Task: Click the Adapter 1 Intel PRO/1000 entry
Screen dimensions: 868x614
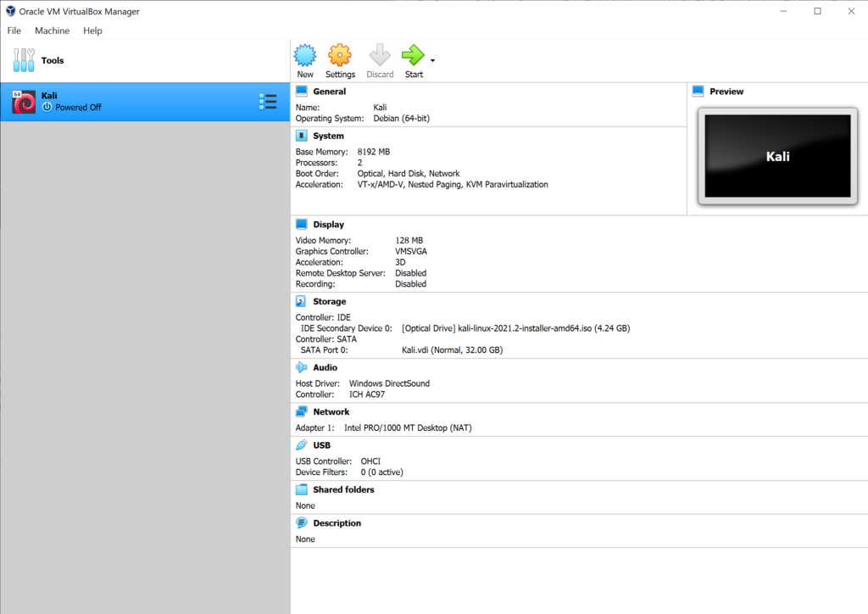Action: (x=408, y=428)
